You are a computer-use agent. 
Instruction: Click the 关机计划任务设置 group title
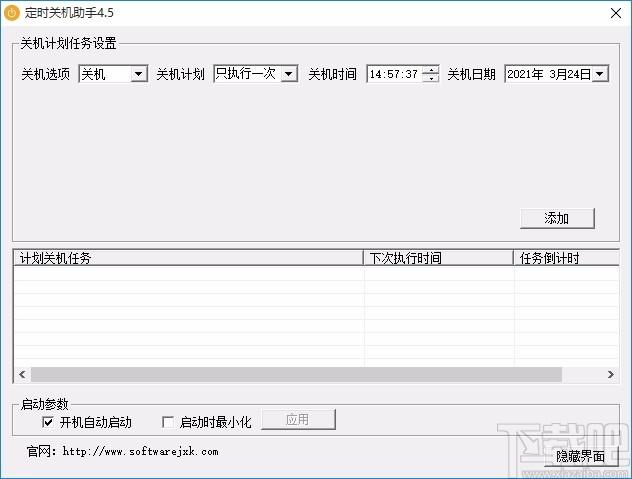pyautogui.click(x=69, y=43)
